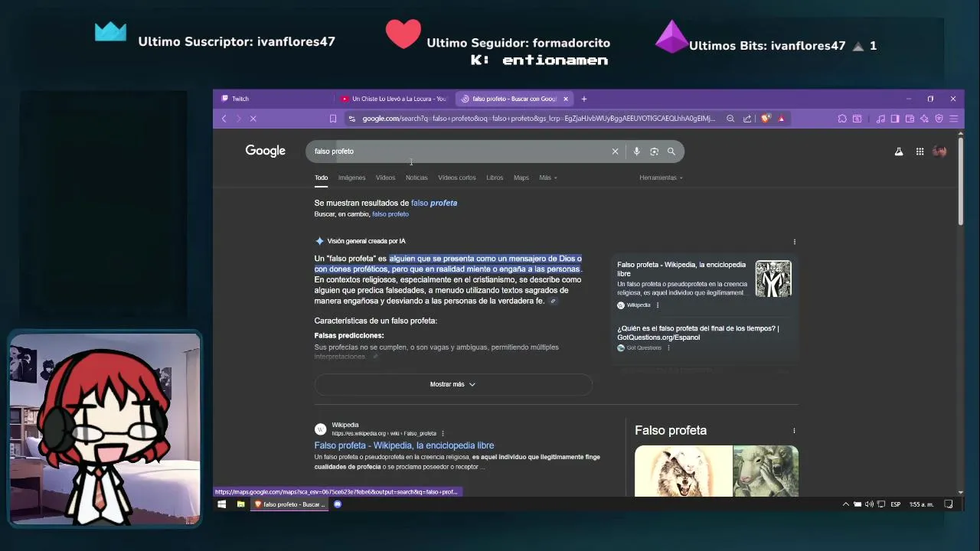Click the 1:55 a. m. taskbar clock

(921, 504)
